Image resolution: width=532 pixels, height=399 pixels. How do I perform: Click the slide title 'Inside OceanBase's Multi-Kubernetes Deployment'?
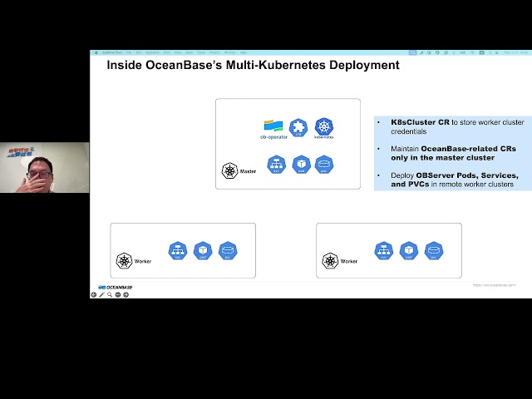click(x=253, y=65)
